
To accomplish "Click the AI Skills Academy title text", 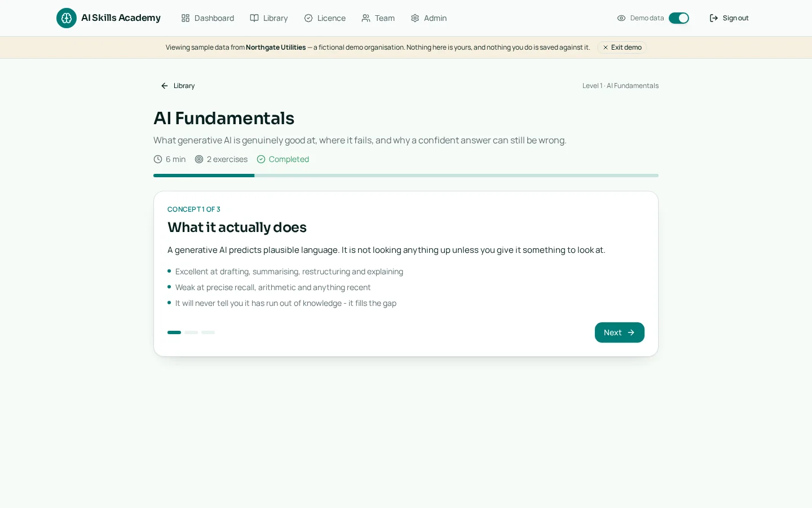I will pos(121,18).
